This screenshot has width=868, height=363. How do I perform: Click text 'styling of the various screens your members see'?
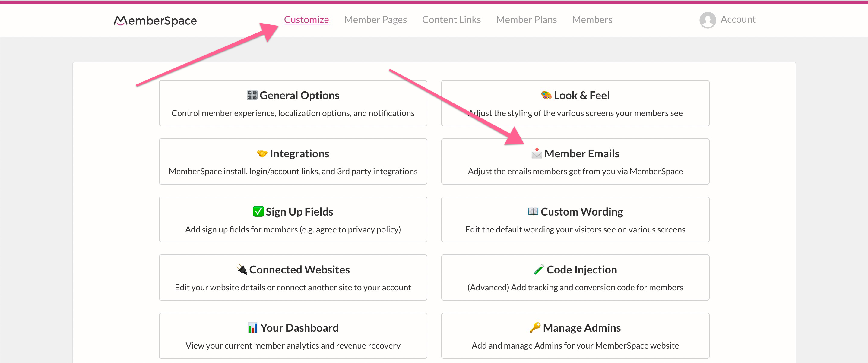click(x=595, y=113)
